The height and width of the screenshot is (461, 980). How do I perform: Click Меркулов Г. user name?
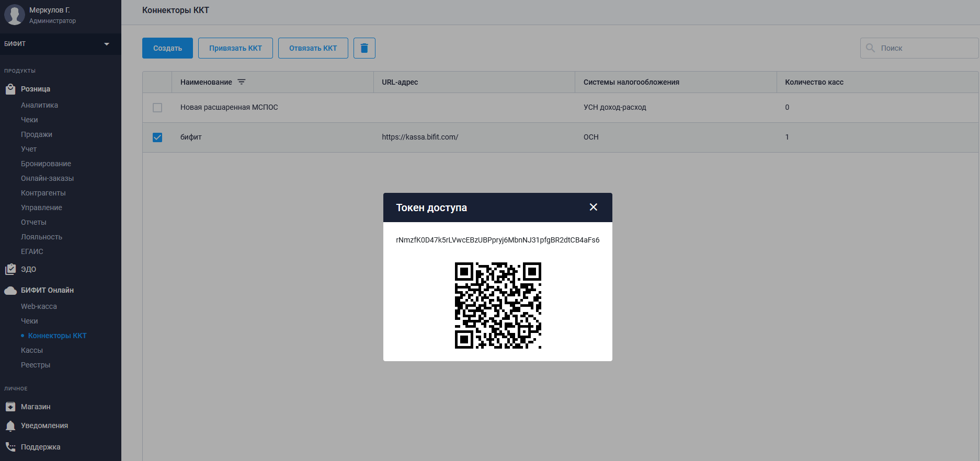[x=50, y=10]
